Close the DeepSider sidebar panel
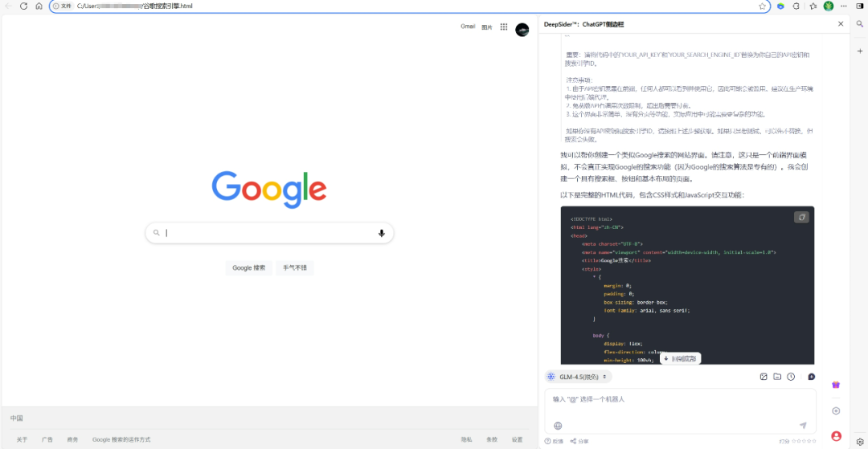Image resolution: width=868 pixels, height=449 pixels. 841,24
